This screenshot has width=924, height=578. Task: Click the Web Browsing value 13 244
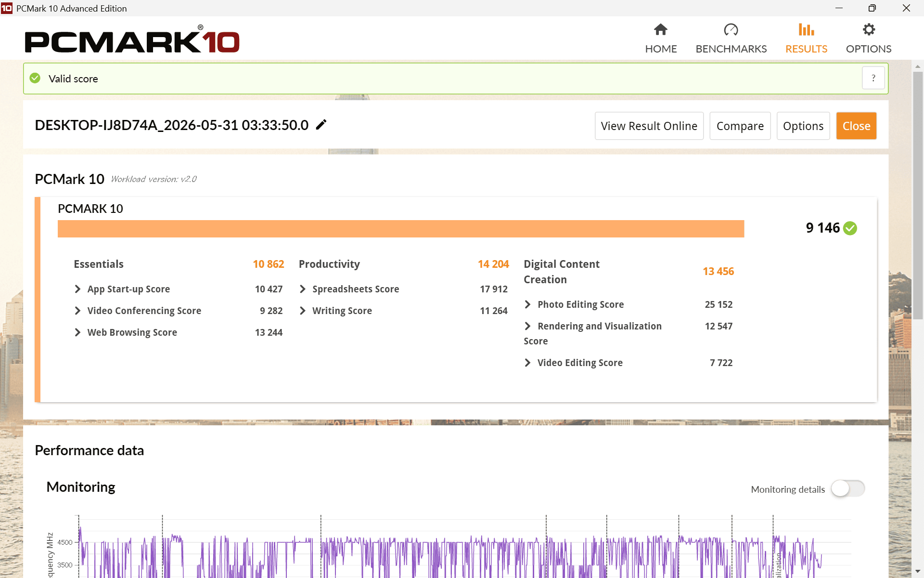click(x=269, y=332)
